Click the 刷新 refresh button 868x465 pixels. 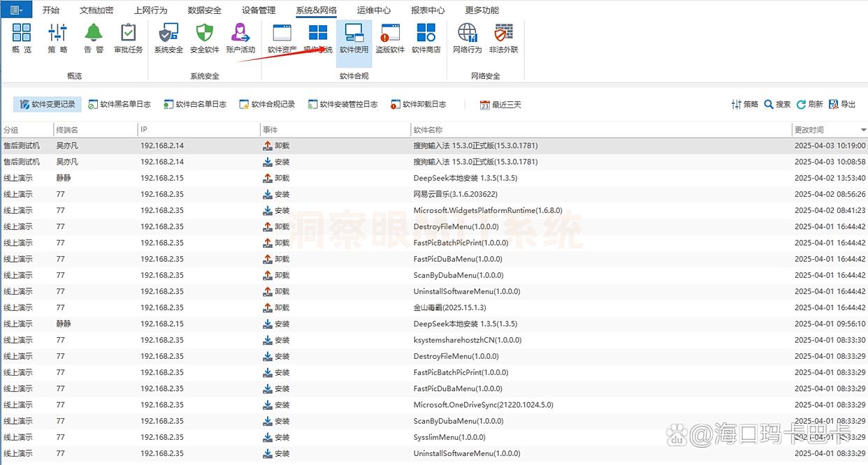tap(809, 105)
